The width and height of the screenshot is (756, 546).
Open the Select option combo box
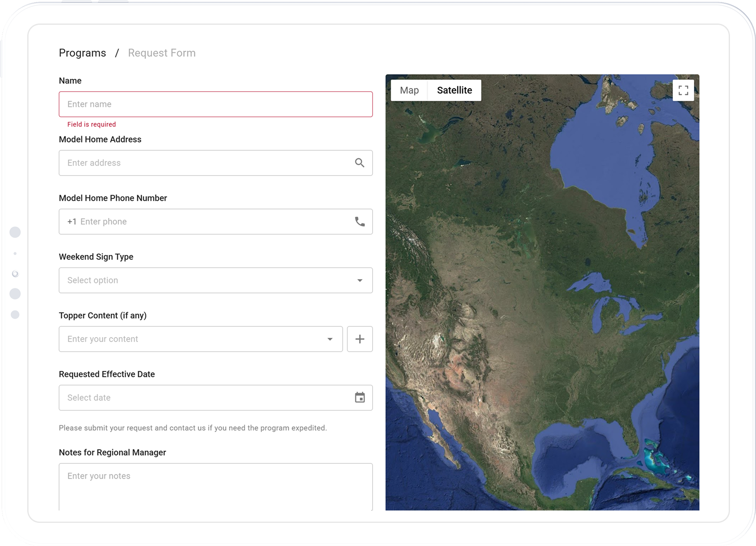[207, 280]
